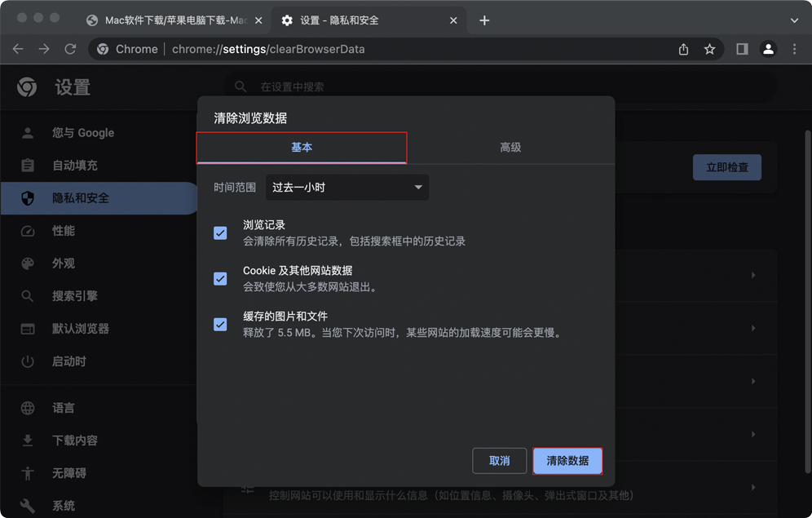The image size is (812, 518).
Task: Expand the share options in the address bar
Action: pos(683,49)
